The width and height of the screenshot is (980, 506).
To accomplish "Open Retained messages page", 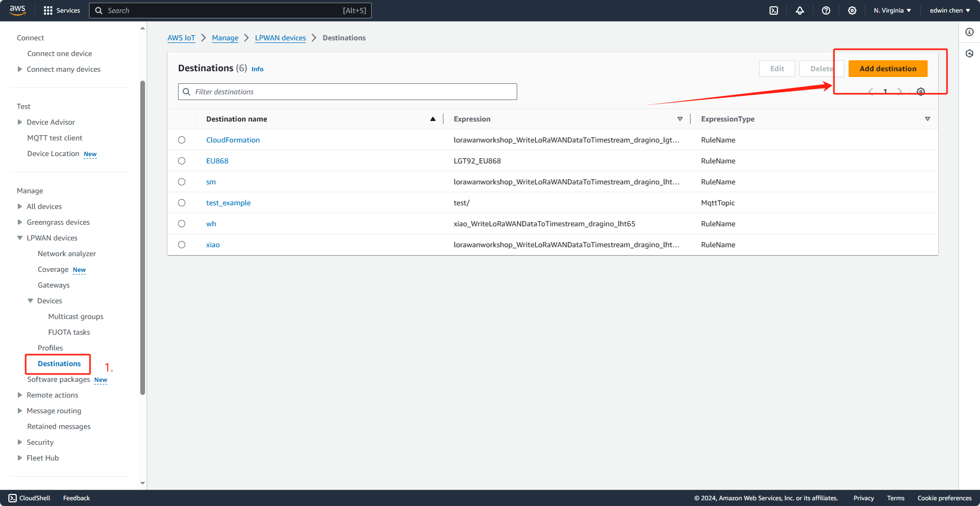I will (59, 426).
